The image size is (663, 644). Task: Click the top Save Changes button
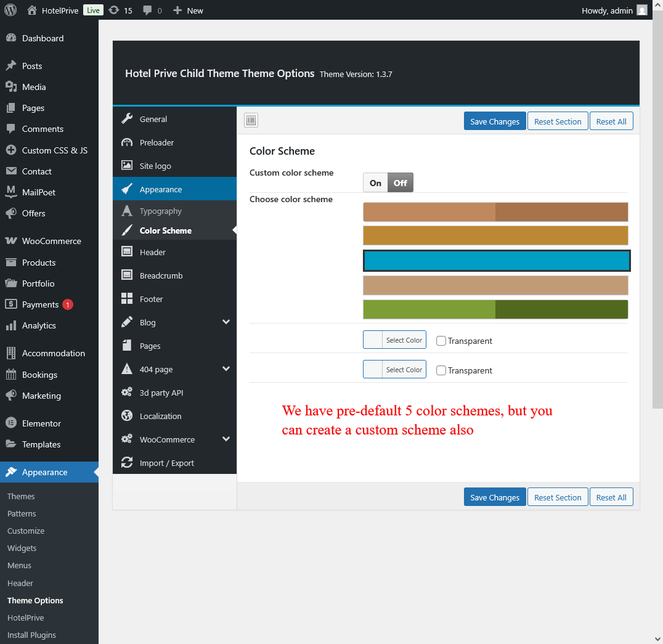[x=495, y=121]
